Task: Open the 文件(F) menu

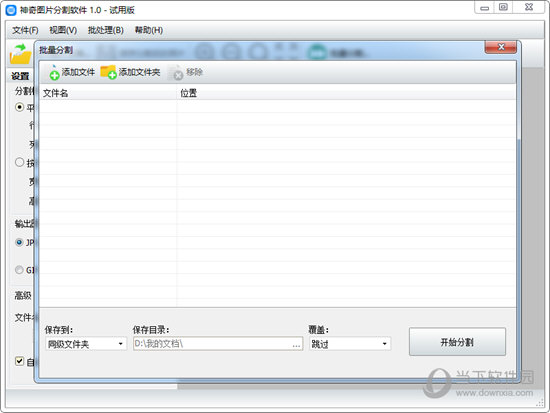Action: (x=25, y=30)
